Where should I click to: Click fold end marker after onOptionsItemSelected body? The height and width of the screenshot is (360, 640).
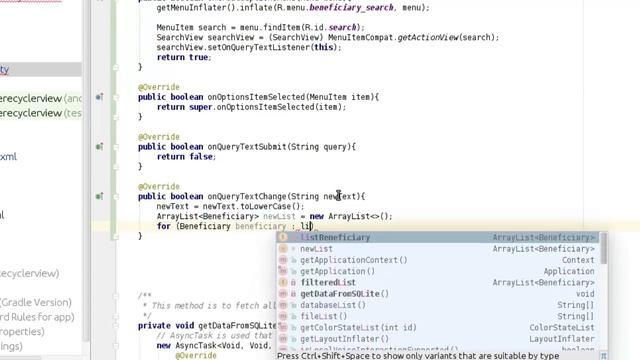(116, 117)
